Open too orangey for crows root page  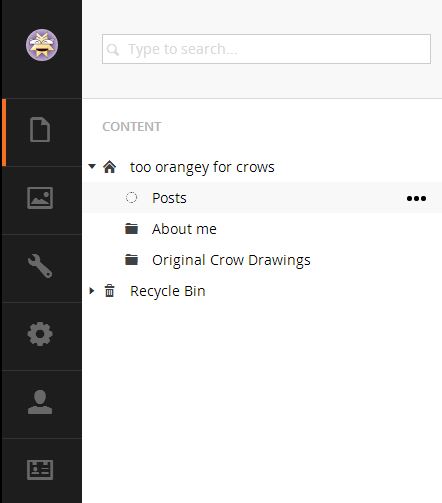tap(202, 167)
